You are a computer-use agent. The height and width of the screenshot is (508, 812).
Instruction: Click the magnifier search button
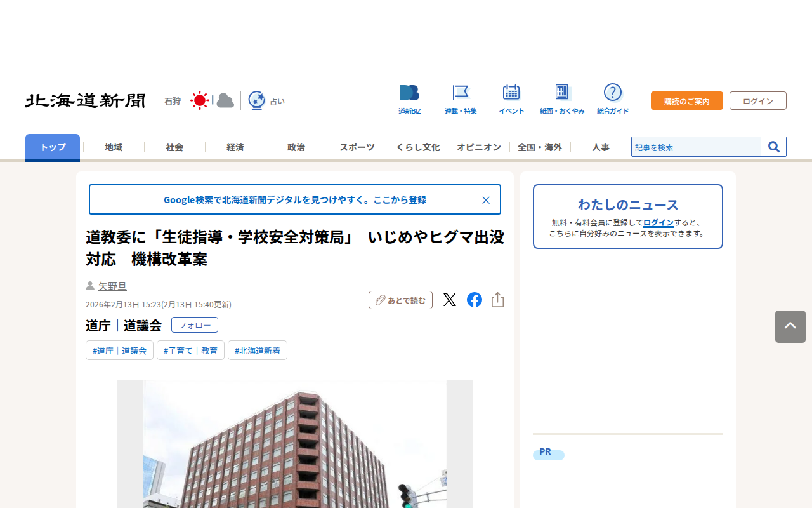tap(774, 147)
